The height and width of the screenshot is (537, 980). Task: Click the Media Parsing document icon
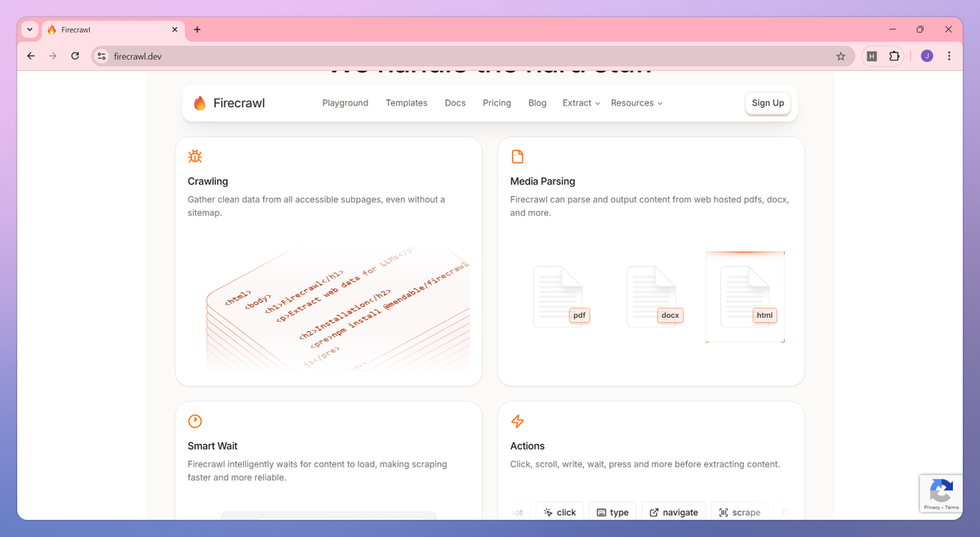[x=517, y=156]
